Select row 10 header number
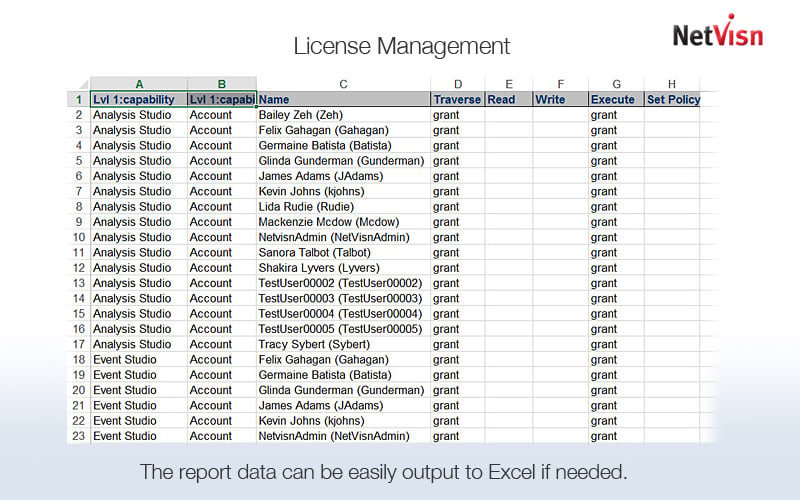The height and width of the screenshot is (500, 800). (x=77, y=237)
